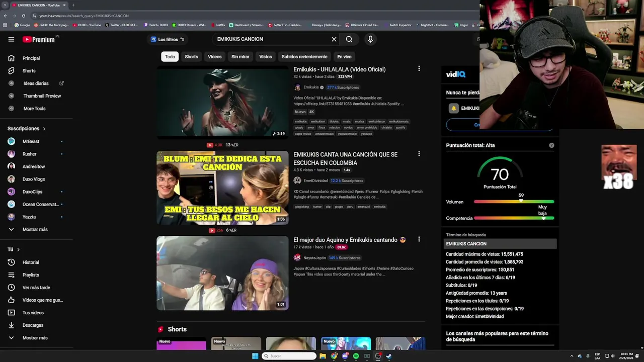Open the Netflix bookmark
The width and height of the screenshot is (644, 362).
218,25
